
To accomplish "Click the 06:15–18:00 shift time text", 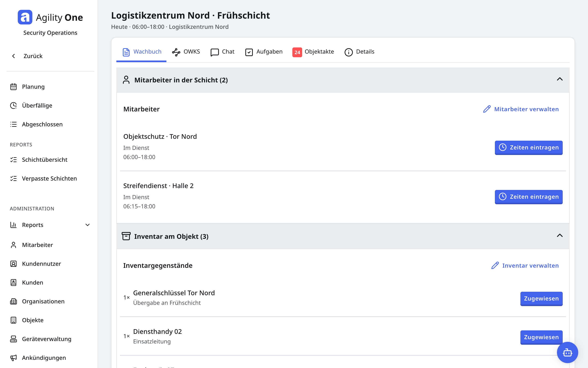I will [x=139, y=206].
